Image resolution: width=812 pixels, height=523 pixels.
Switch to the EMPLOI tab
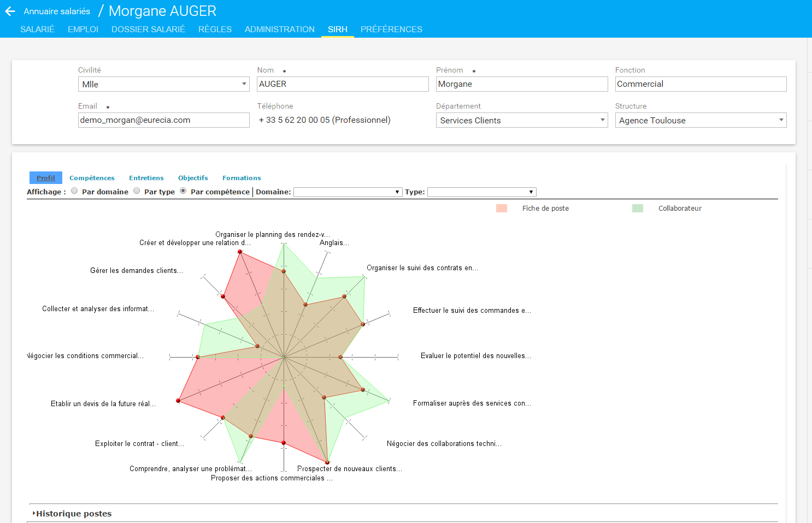click(x=83, y=29)
